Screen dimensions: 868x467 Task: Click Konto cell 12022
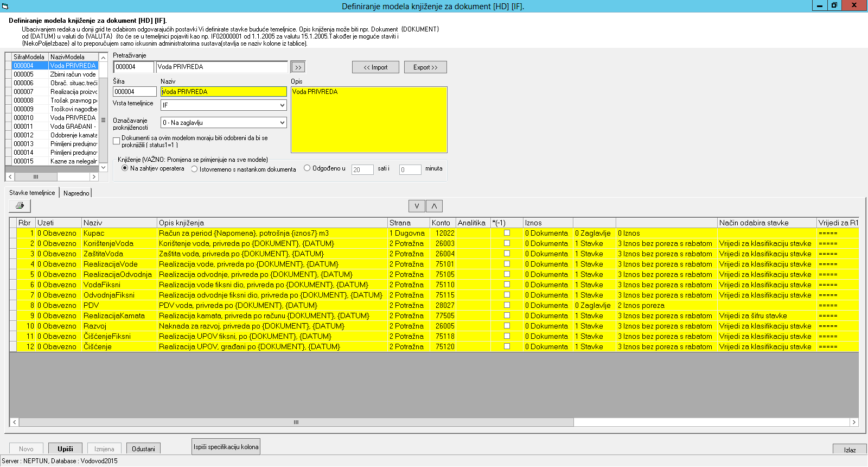(x=443, y=233)
